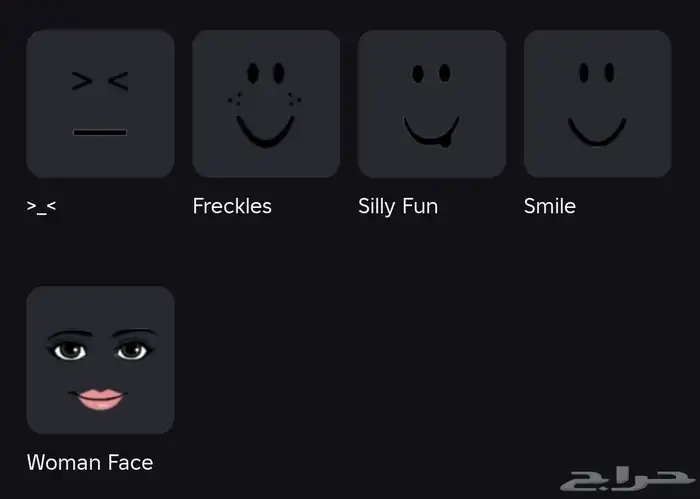Click the pink lips on Woman Face
Image resolution: width=700 pixels, height=499 pixels.
100,399
